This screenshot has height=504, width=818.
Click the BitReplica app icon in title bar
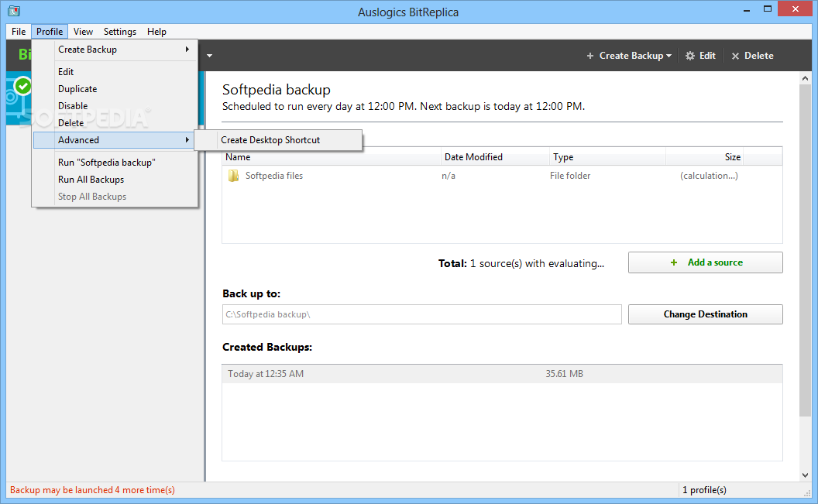[14, 10]
